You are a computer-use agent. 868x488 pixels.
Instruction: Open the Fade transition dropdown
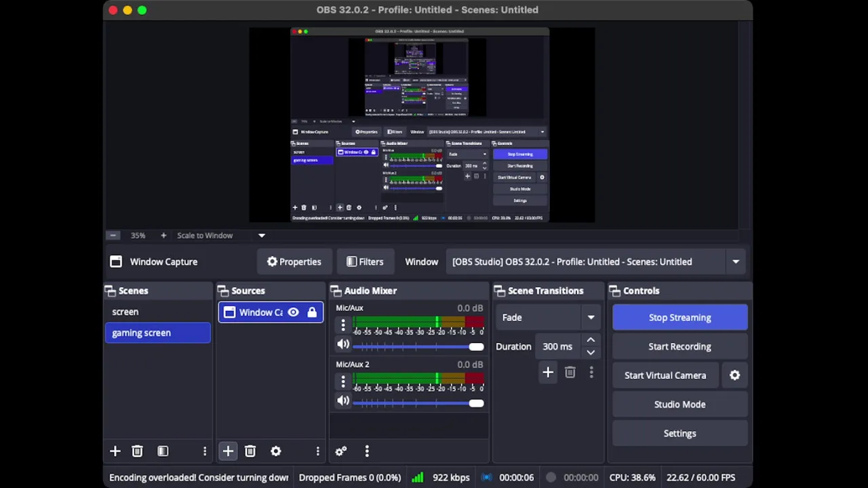[x=549, y=317]
